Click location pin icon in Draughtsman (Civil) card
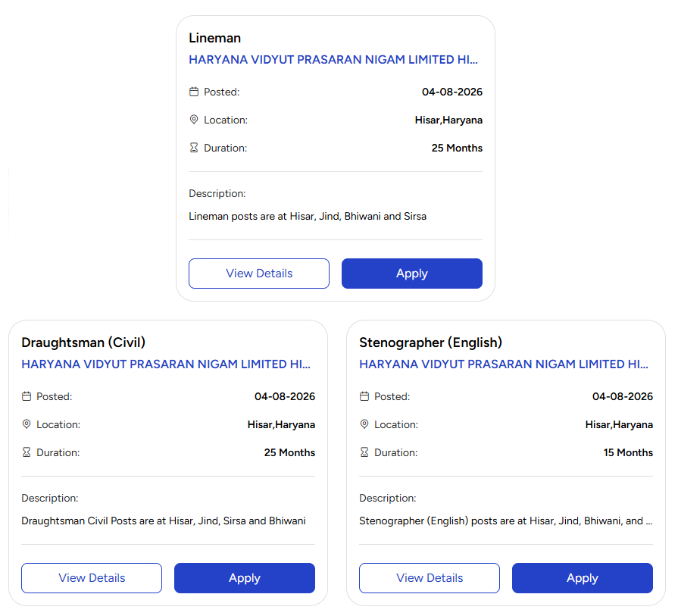Screen dimensions: 678x616 pos(27,424)
